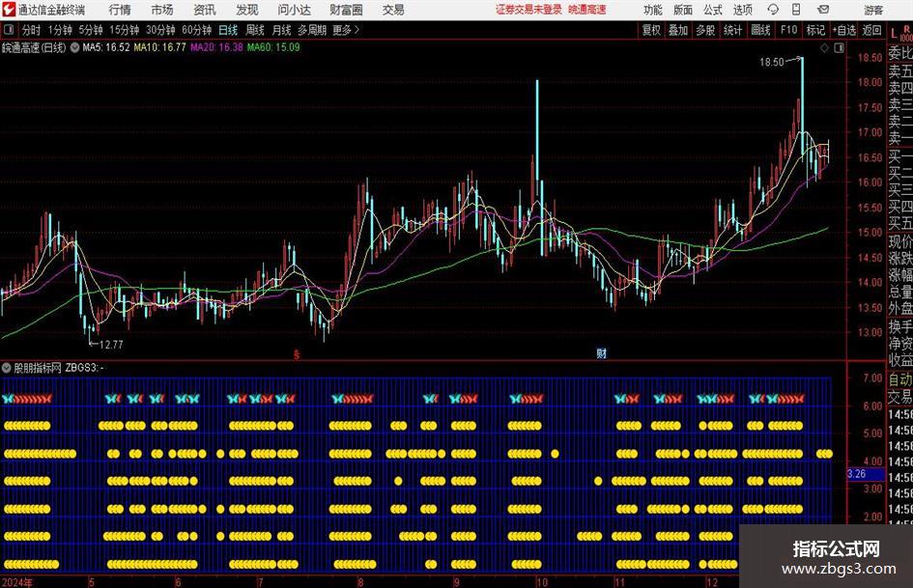
Task: Open the F10 company info
Action: pyautogui.click(x=789, y=30)
